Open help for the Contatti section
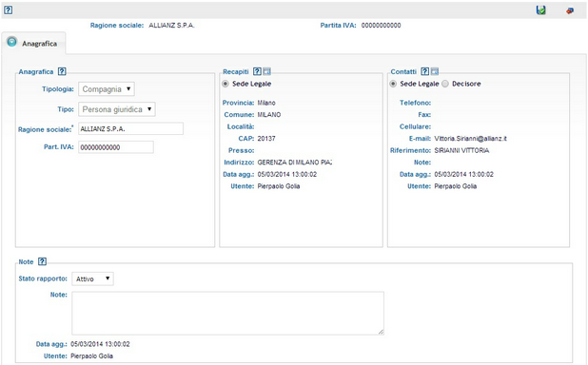588x365 pixels. click(424, 71)
